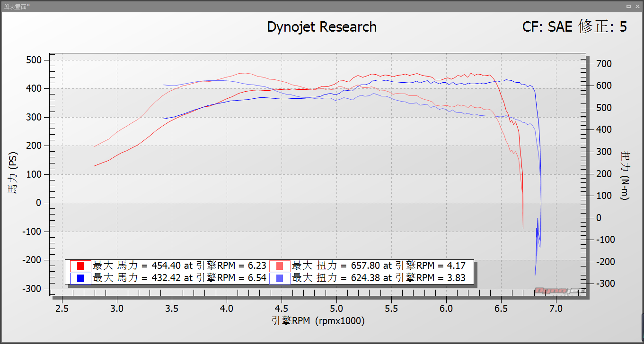Click the blue max horsepower legend swatch
Viewport: 644px width, 344px height.
(80, 278)
